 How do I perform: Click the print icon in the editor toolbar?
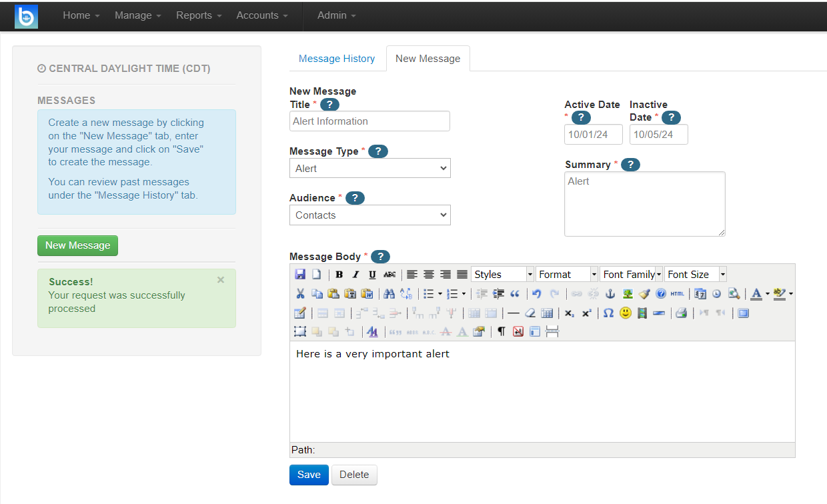pos(681,313)
